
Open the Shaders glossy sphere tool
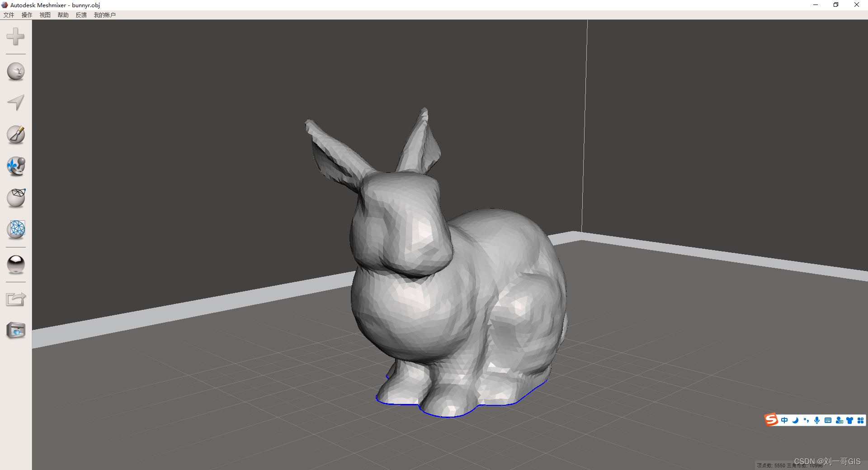point(16,265)
